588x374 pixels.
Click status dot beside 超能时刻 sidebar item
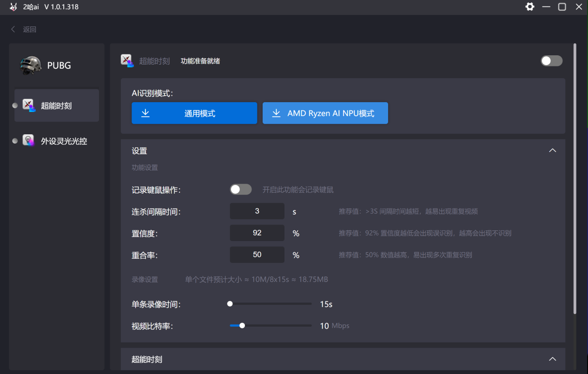[15, 105]
